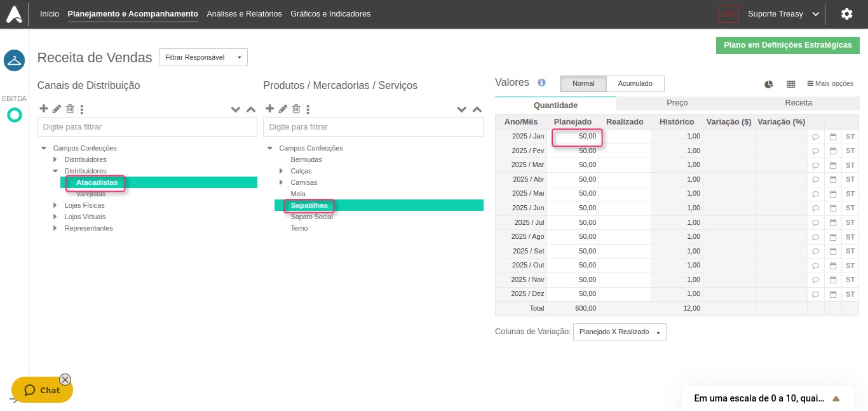Switch to the Preço tab
The width and height of the screenshot is (868, 411).
point(677,103)
